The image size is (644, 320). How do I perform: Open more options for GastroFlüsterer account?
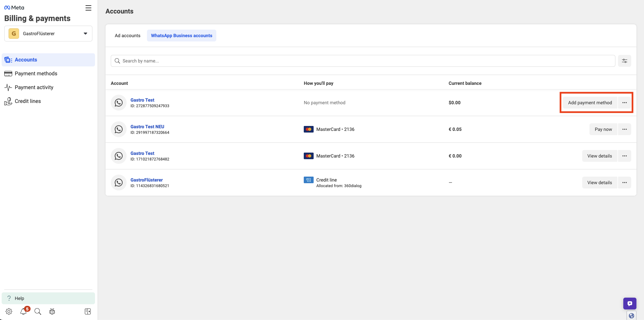(x=624, y=183)
